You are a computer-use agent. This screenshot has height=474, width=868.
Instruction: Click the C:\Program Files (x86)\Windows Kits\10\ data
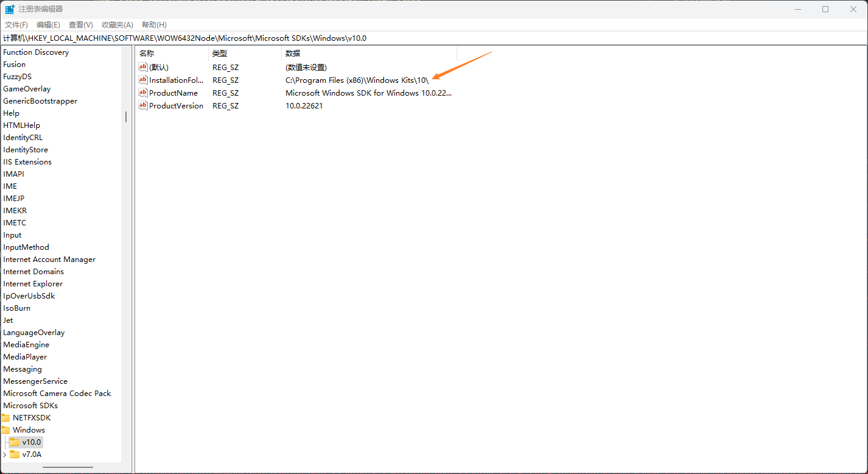(x=357, y=80)
